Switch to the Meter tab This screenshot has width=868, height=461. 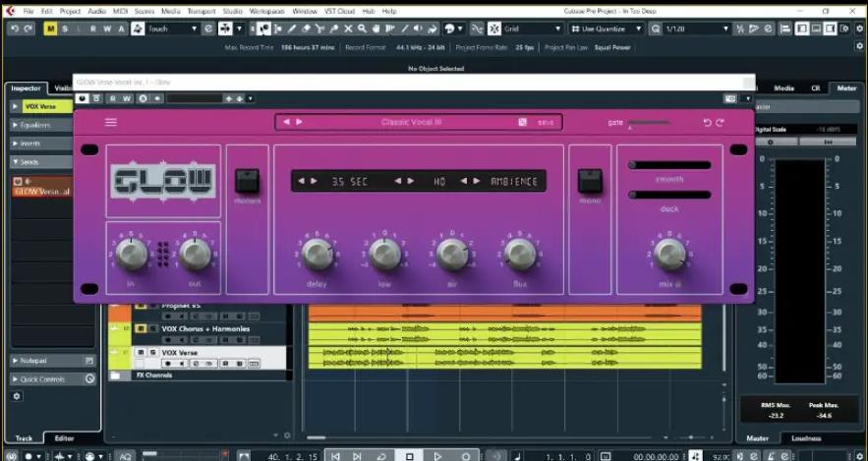[845, 88]
